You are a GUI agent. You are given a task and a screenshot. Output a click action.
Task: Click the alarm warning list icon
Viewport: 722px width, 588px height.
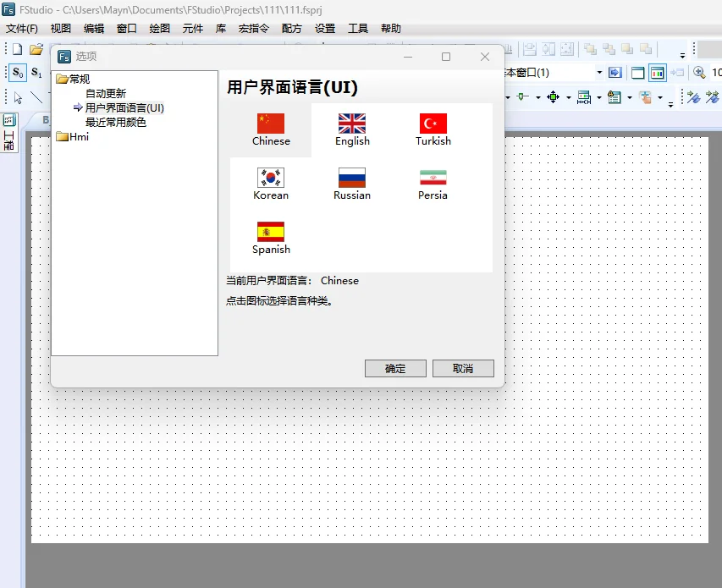point(615,97)
